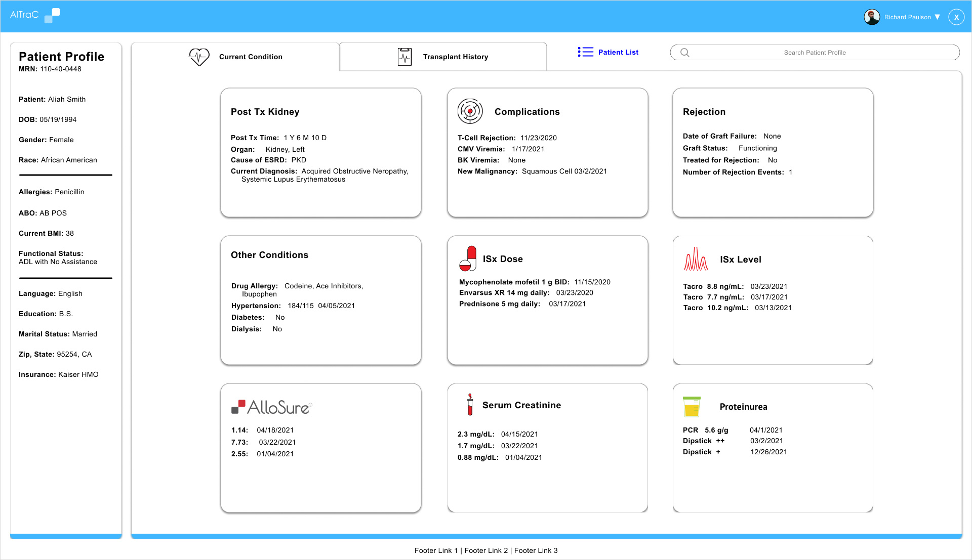This screenshot has height=560, width=972.
Task: Click the X logout button
Action: (x=956, y=17)
